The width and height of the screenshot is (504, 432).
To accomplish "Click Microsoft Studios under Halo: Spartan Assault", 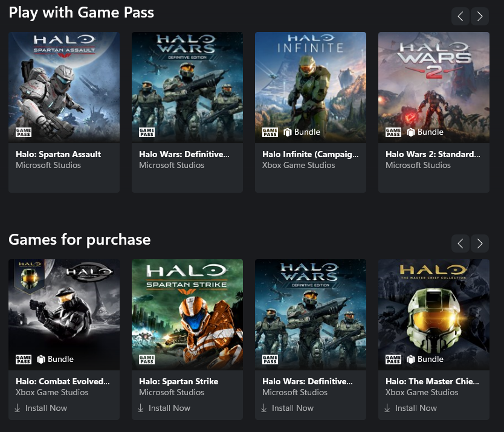I will coord(48,165).
